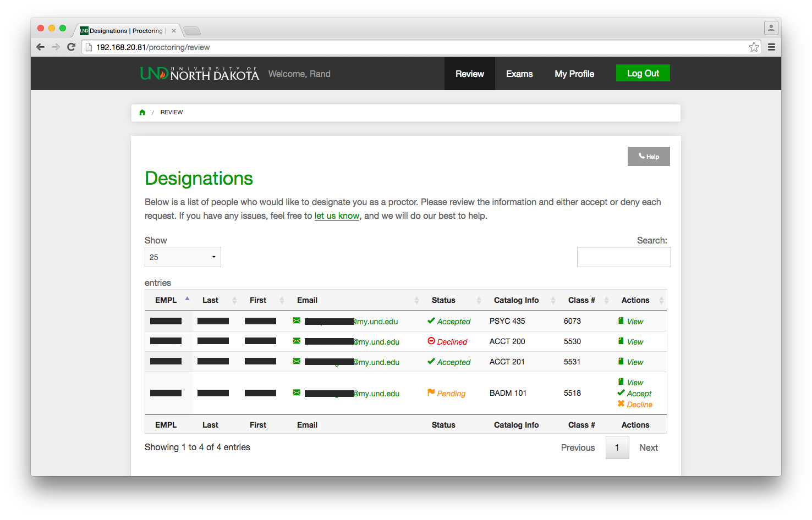The height and width of the screenshot is (520, 812).
Task: Click the gray Help button
Action: tap(649, 157)
